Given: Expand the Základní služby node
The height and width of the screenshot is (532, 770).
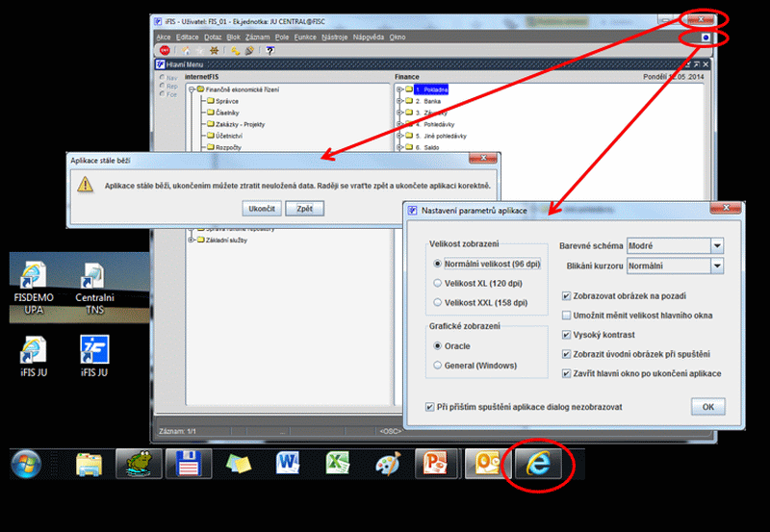Looking at the screenshot, I should tap(192, 240).
